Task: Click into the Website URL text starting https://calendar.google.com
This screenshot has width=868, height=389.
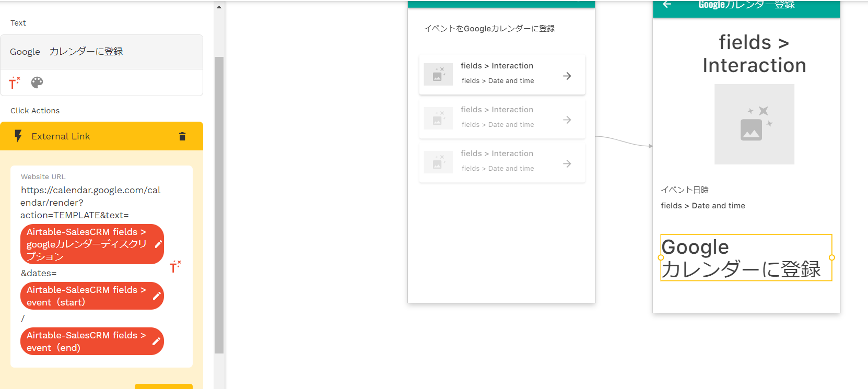Action: pyautogui.click(x=90, y=203)
